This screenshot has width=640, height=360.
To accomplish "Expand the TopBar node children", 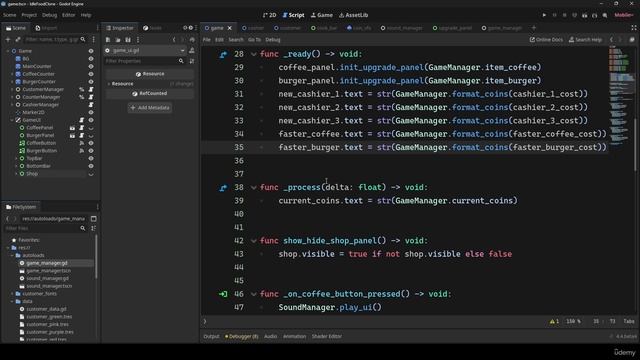I will (16, 158).
